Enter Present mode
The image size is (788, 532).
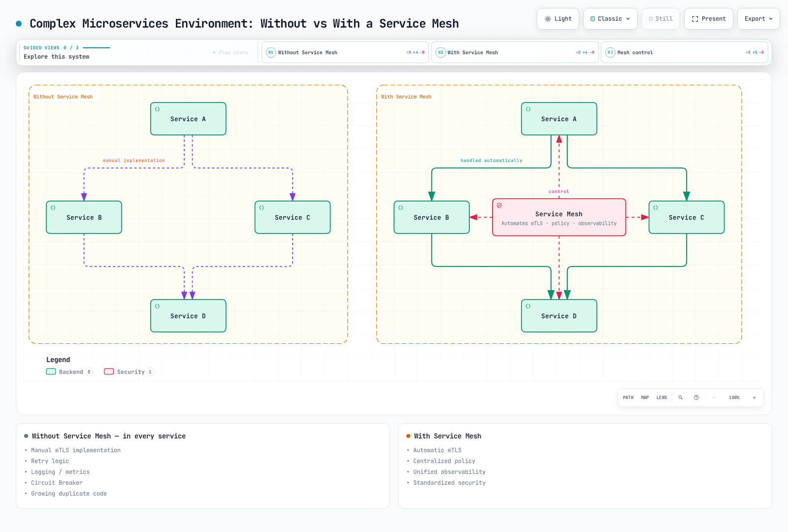pos(709,19)
